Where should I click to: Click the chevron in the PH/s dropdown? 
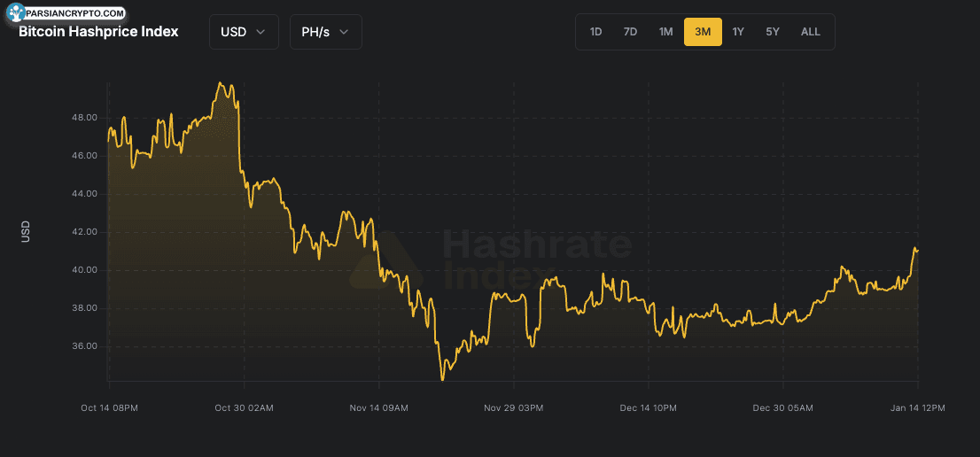point(344,32)
